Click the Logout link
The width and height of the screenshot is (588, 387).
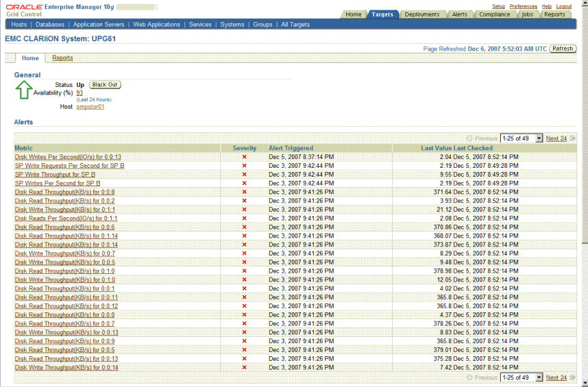563,6
